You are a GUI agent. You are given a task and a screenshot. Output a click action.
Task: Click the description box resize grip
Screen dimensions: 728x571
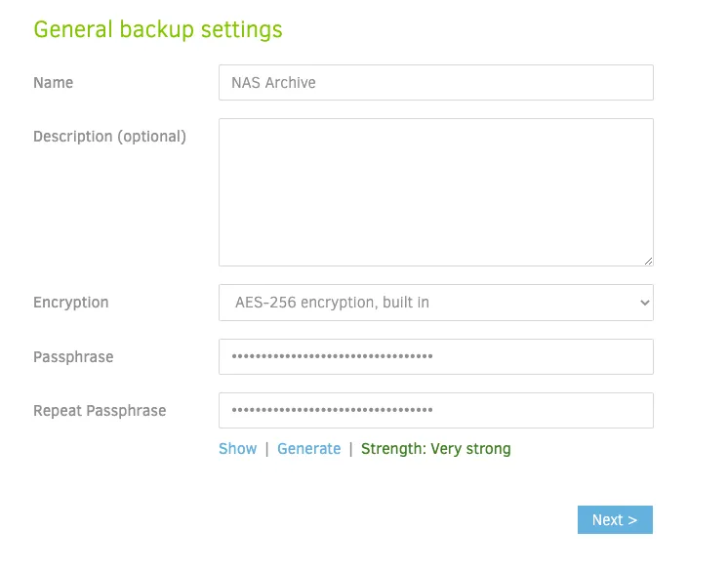648,262
